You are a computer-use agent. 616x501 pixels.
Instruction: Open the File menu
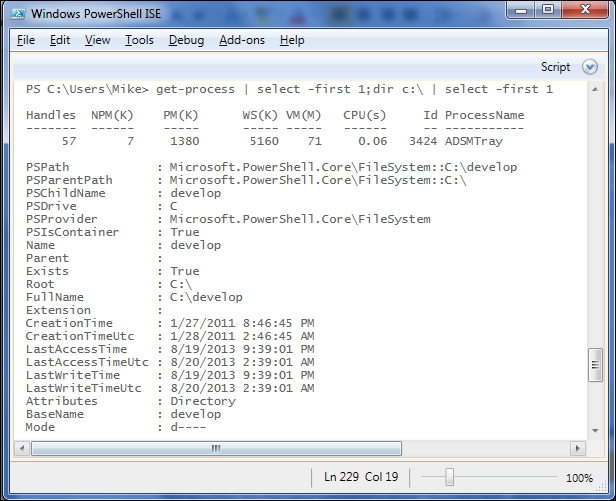[x=26, y=40]
